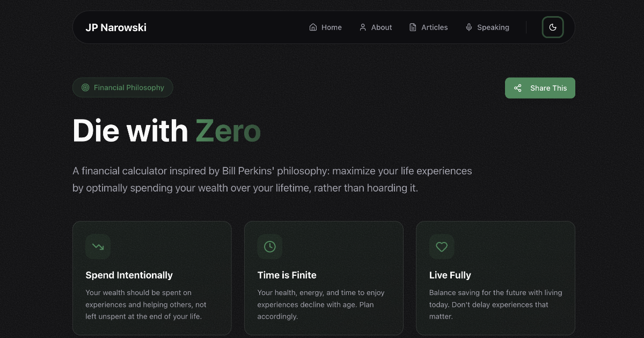The width and height of the screenshot is (644, 338).
Task: Click the Share This button
Action: (540, 87)
